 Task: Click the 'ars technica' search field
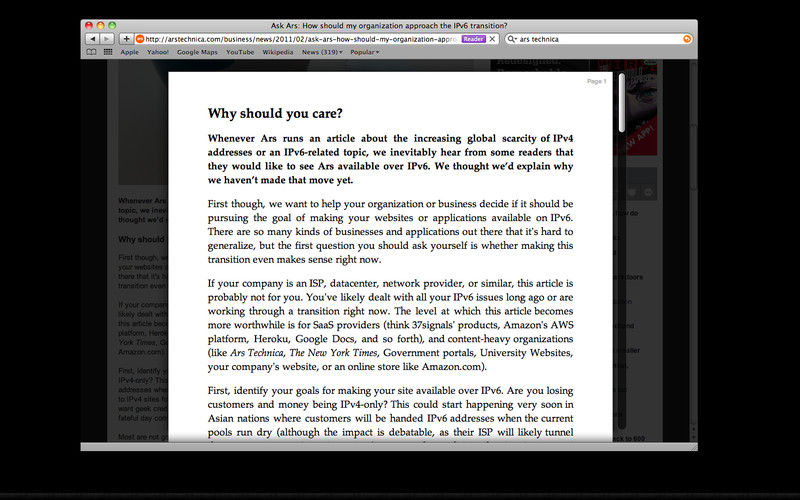598,39
